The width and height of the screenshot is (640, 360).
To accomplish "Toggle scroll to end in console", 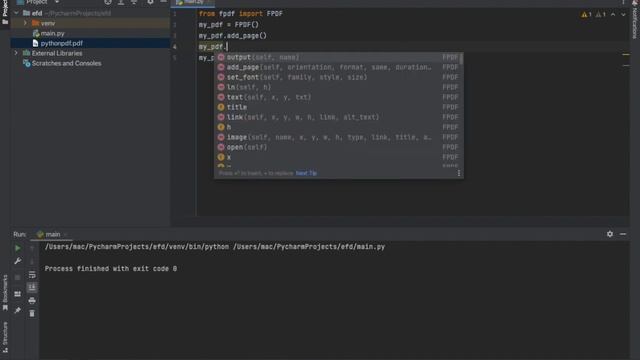I will (x=32, y=288).
